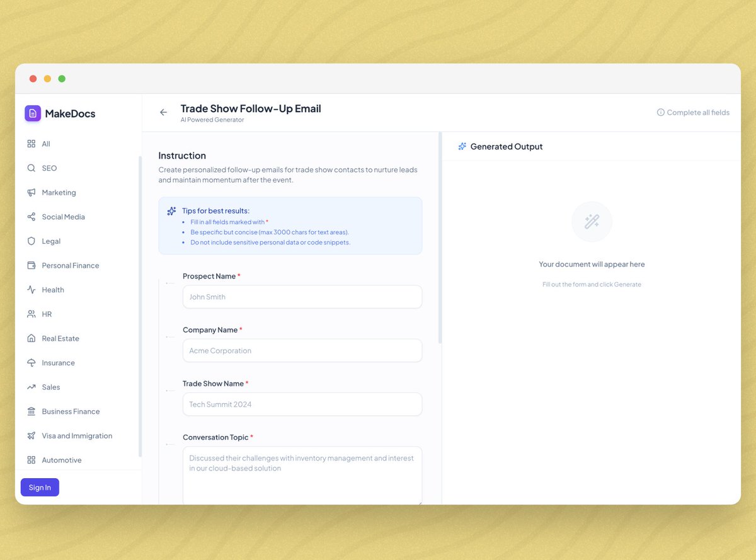Click the info icon near Complete all fields

661,112
